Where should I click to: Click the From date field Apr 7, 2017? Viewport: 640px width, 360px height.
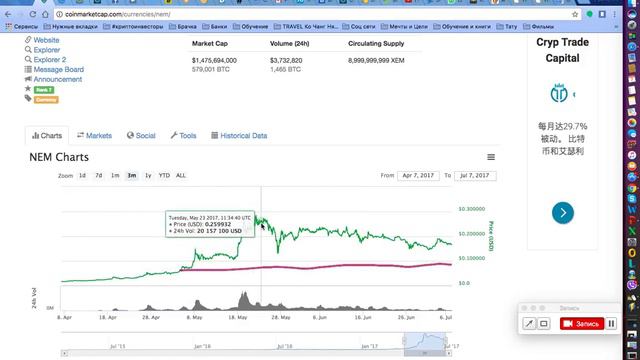[x=418, y=176]
